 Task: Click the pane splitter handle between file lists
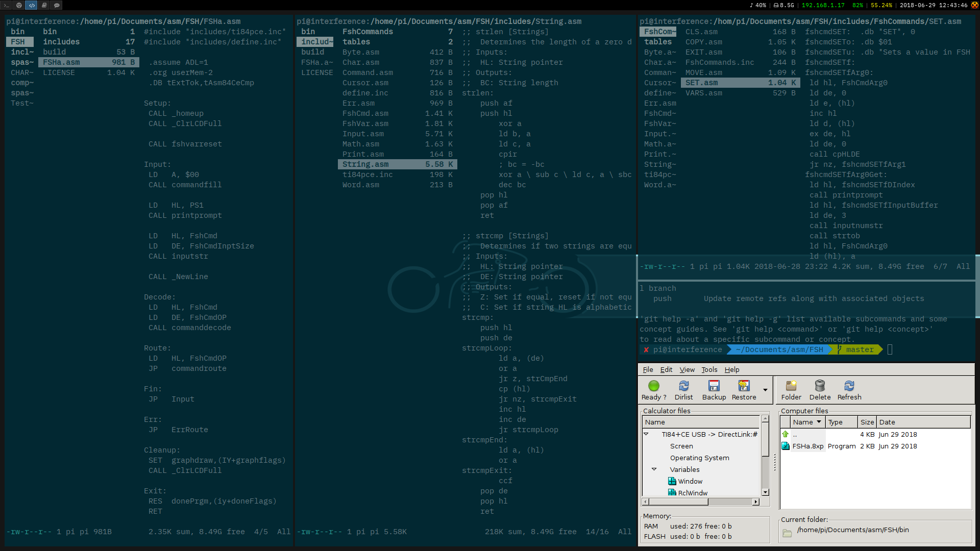(774, 462)
